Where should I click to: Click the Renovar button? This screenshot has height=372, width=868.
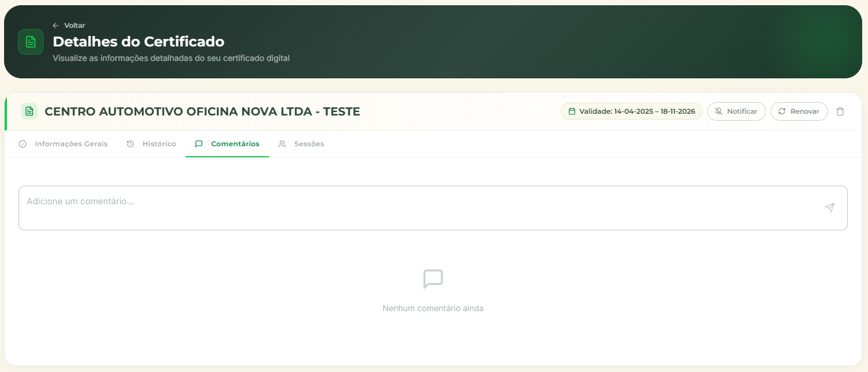pyautogui.click(x=799, y=111)
